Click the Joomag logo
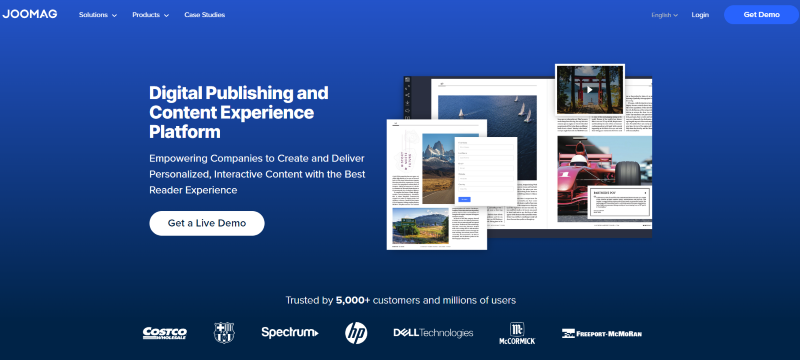Image resolution: width=800 pixels, height=360 pixels. [x=30, y=14]
